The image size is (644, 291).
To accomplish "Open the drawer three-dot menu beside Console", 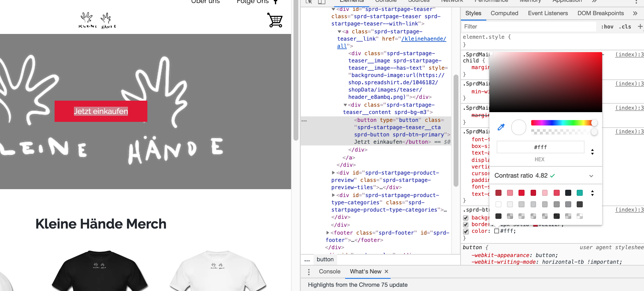I will coord(309,272).
